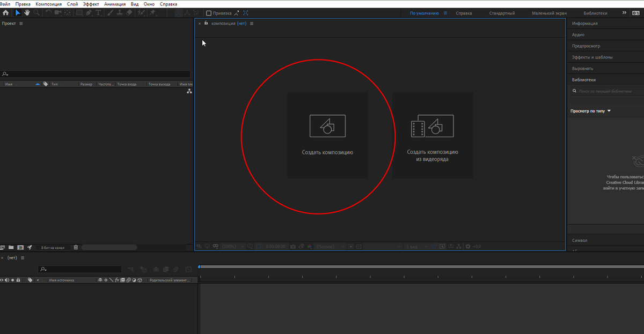Click Создать композицию из видеоряда
Screen dimensions: 644x334
[433, 135]
